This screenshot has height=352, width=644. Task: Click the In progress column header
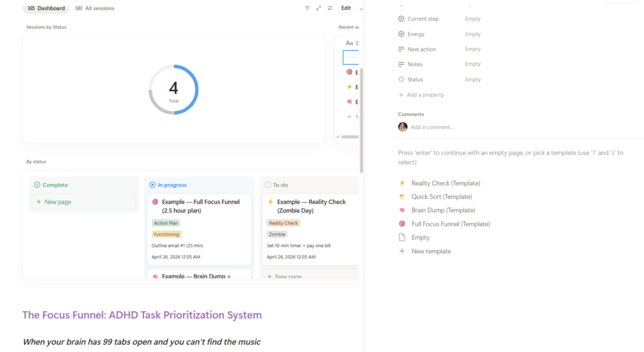pyautogui.click(x=167, y=185)
